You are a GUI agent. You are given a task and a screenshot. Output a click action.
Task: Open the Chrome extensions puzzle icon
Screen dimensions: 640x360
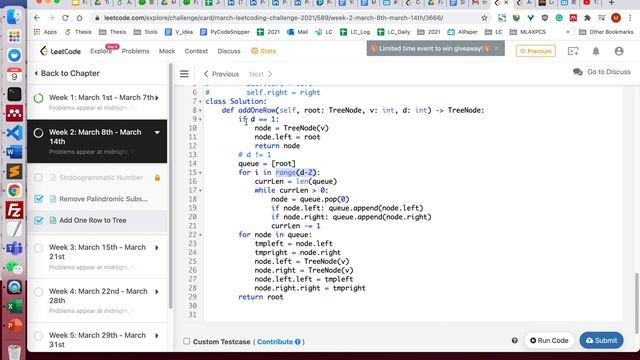(x=587, y=18)
